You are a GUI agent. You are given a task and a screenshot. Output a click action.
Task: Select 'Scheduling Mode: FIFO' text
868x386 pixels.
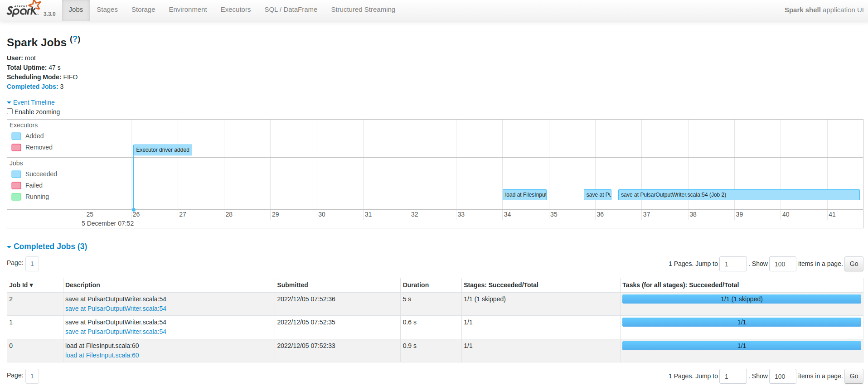pyautogui.click(x=42, y=77)
